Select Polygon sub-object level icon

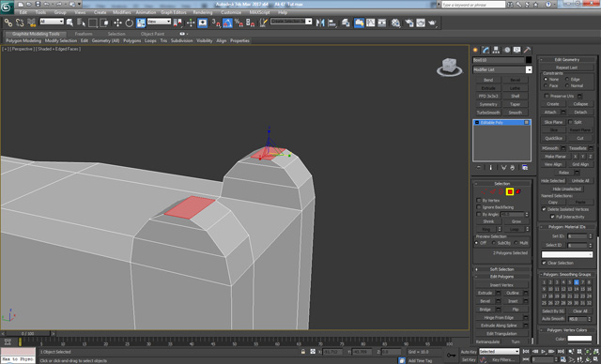(510, 191)
